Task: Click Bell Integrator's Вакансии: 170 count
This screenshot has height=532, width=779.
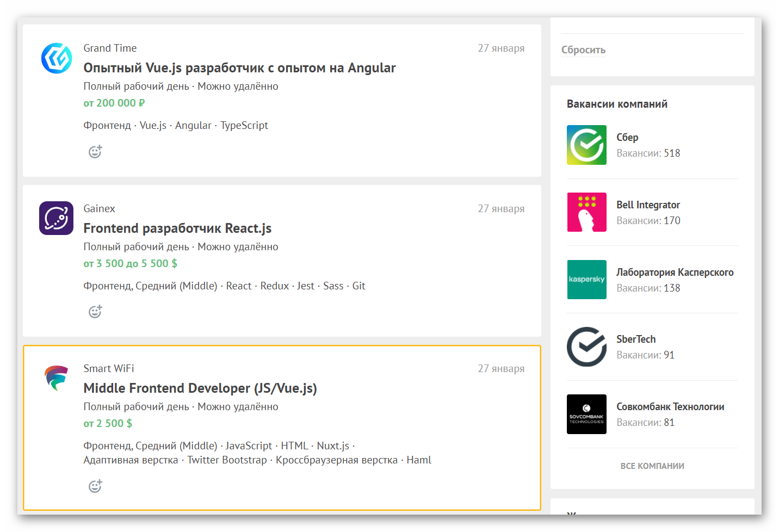Action: click(648, 221)
